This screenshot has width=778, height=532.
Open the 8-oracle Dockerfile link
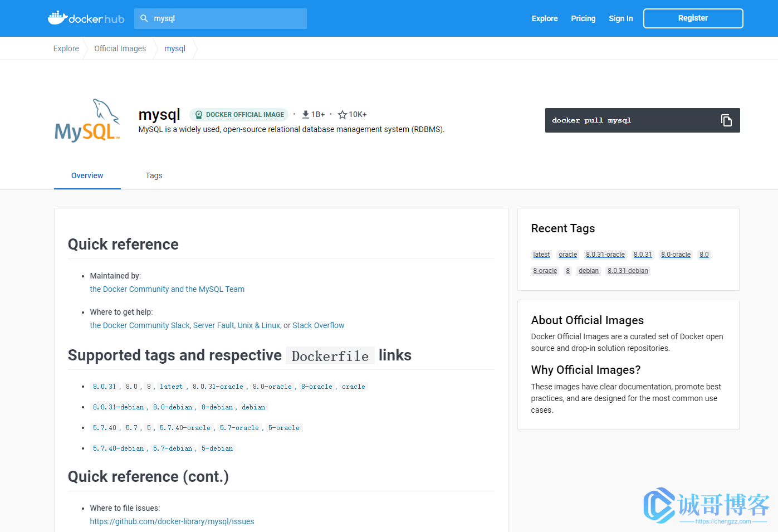point(317,387)
